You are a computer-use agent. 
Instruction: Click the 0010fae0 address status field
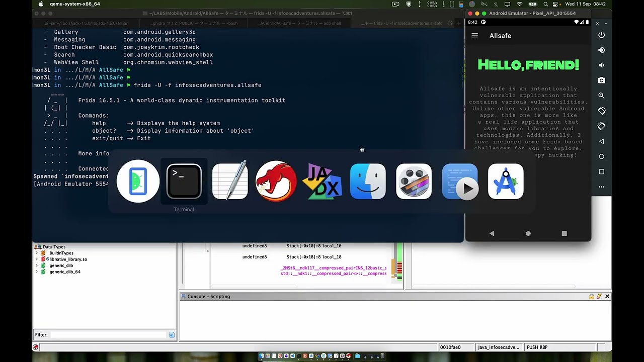pyautogui.click(x=456, y=347)
